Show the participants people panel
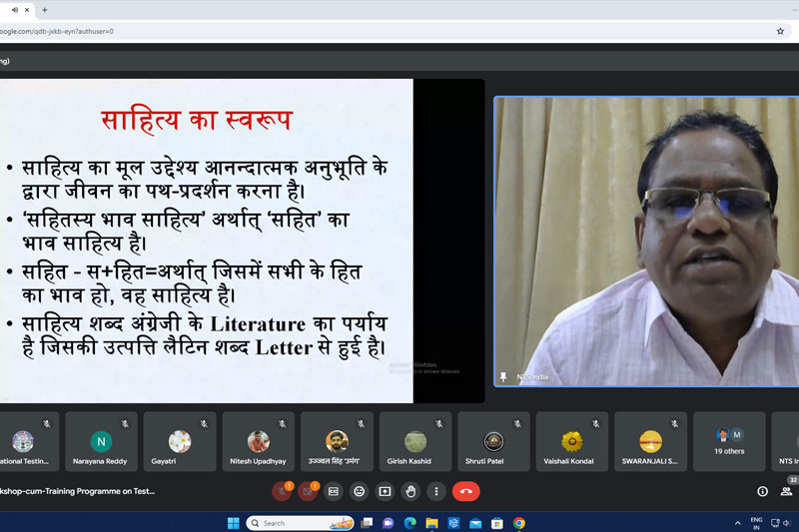 [786, 491]
